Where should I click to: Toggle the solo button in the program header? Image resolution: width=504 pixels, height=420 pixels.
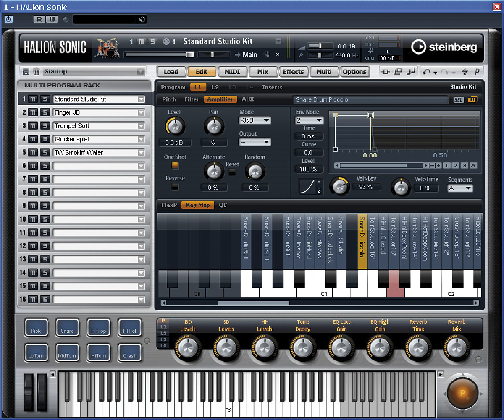coord(152,42)
